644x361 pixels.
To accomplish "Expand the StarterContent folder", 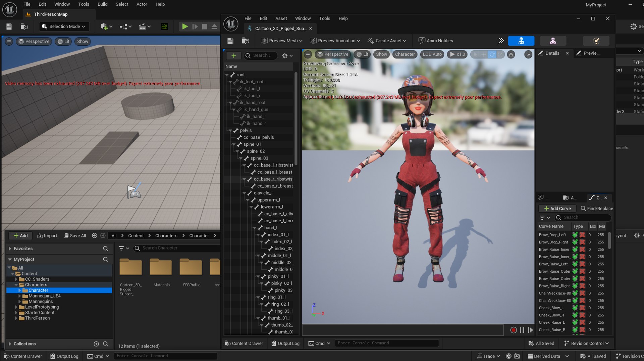I will pyautogui.click(x=16, y=312).
